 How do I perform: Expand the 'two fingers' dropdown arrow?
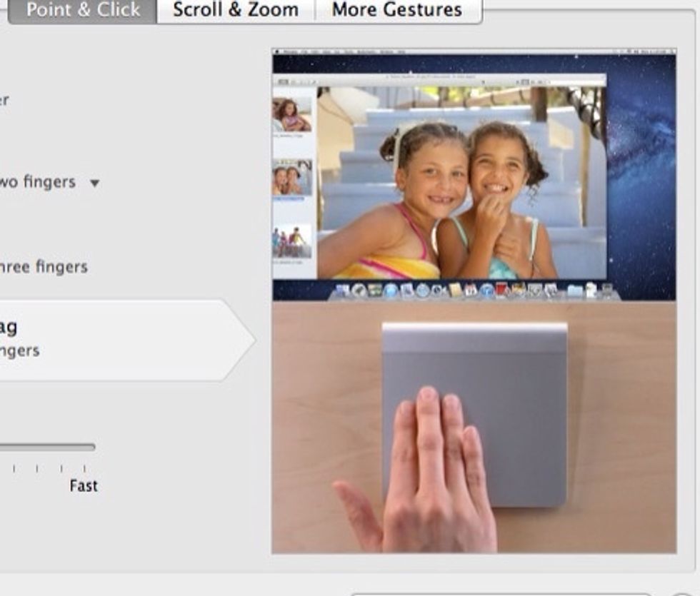point(94,183)
